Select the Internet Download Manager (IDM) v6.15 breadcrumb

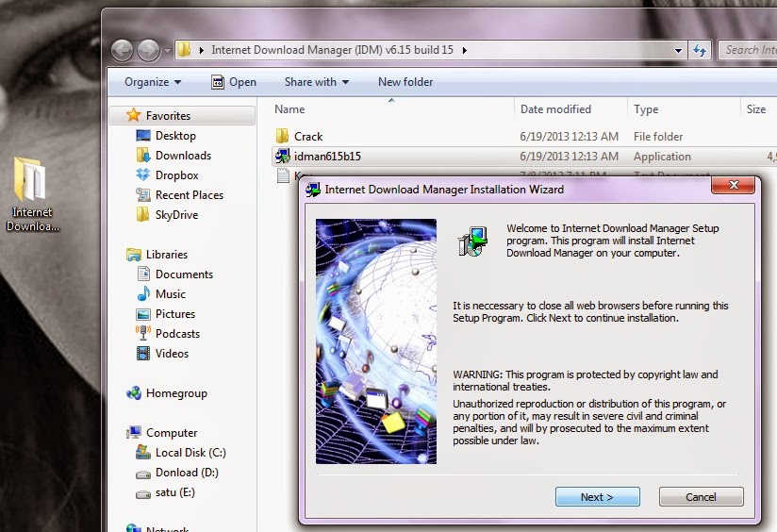(x=332, y=50)
